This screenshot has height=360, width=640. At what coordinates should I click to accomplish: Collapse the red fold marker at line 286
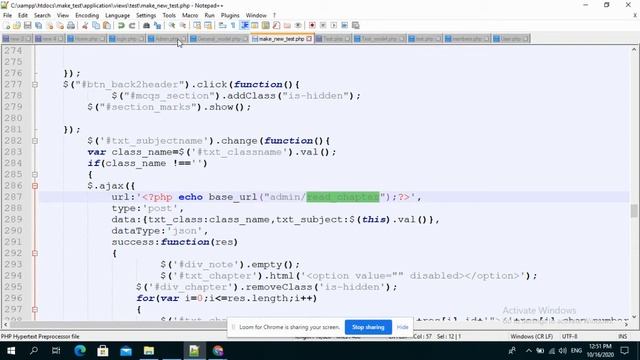point(35,186)
